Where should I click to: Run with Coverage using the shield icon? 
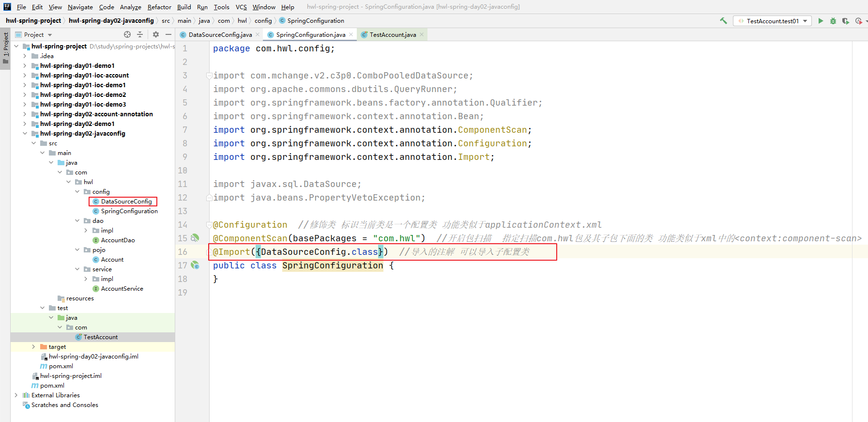[846, 21]
